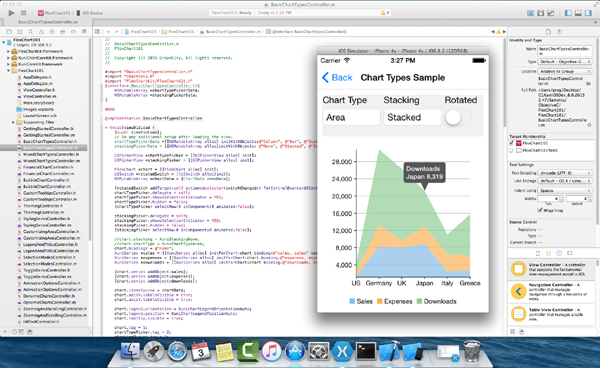Open the iTunes icon in the Dock
This screenshot has height=368, width=600.
271,351
